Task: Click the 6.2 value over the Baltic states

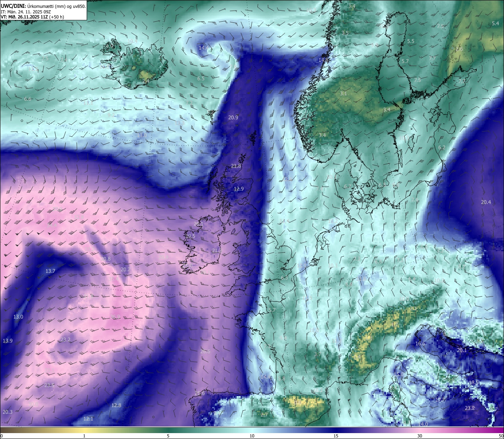Action: click(442, 148)
